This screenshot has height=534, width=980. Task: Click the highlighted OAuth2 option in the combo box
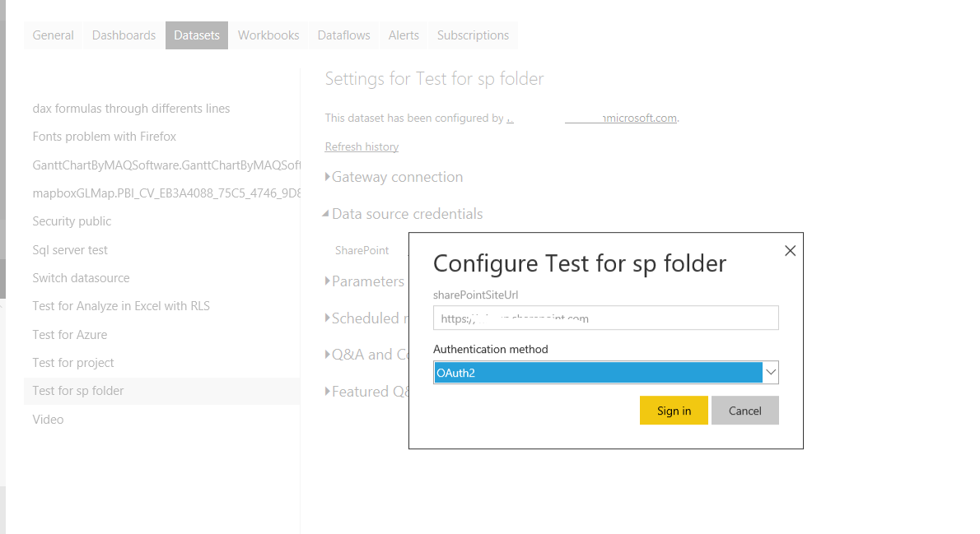tap(598, 373)
